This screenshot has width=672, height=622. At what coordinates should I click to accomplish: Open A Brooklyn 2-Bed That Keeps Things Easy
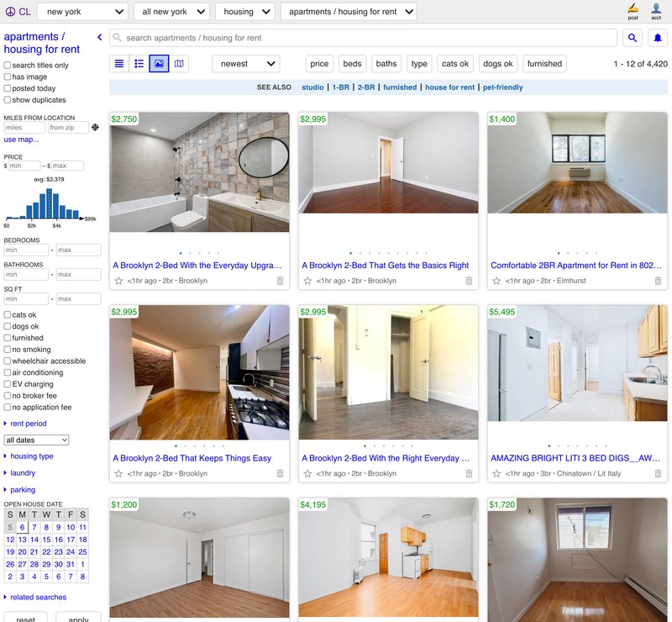tap(192, 458)
